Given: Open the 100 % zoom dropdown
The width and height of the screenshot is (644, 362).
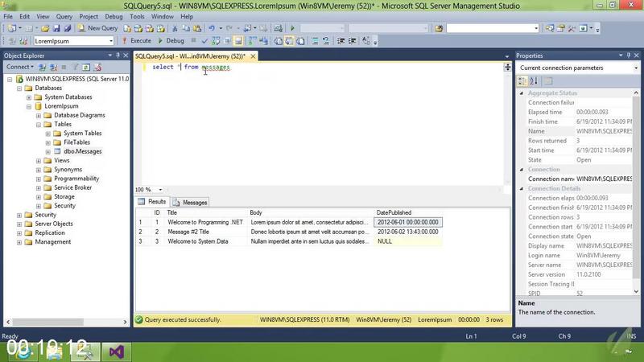Looking at the screenshot, I should (x=160, y=190).
